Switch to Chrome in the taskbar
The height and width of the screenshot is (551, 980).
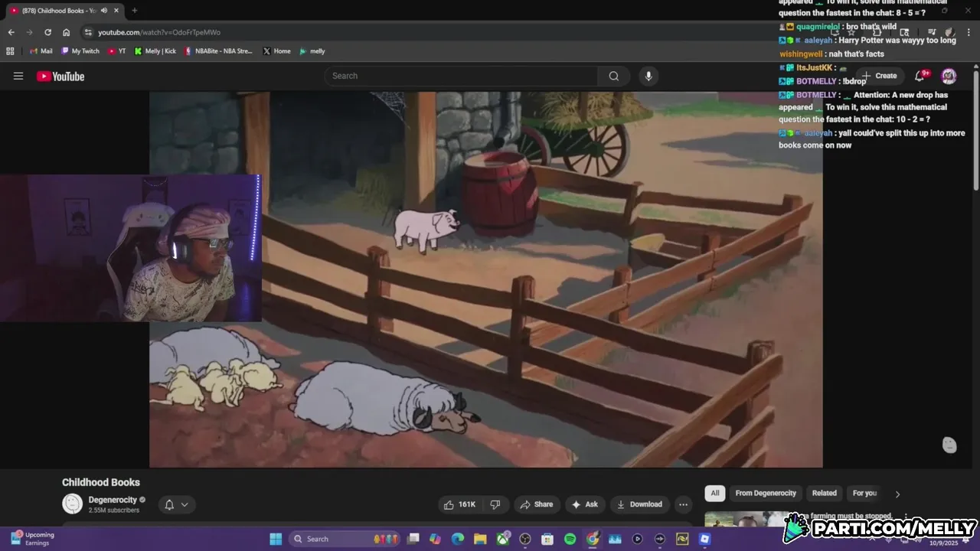point(593,539)
